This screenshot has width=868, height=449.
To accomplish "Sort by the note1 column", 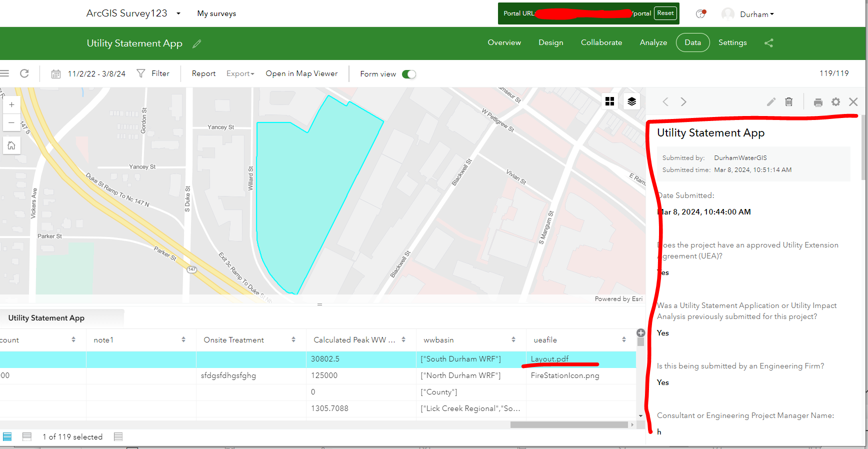I will 183,339.
